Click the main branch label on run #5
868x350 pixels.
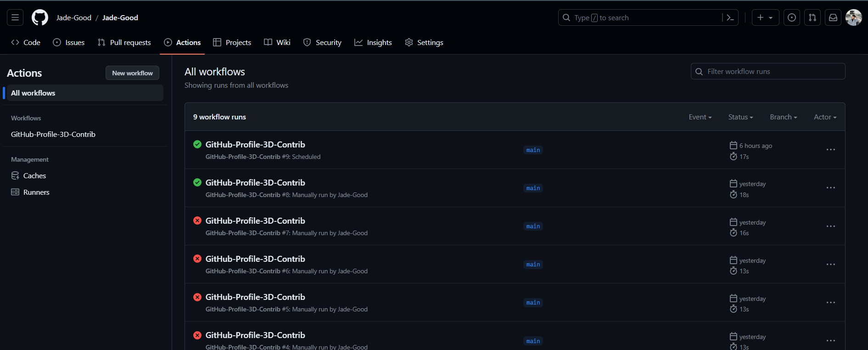point(533,303)
